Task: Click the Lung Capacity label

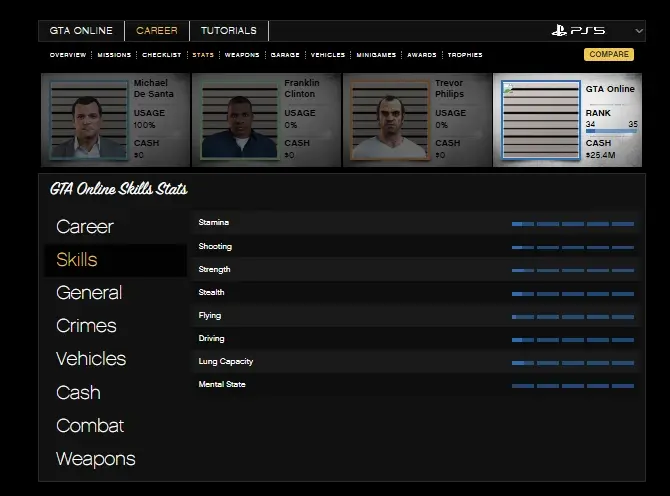Action: pos(226,362)
